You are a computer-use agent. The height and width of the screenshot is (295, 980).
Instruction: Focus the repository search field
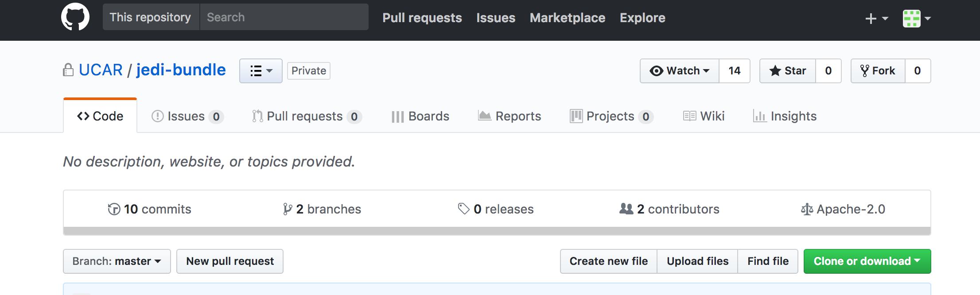(x=284, y=17)
